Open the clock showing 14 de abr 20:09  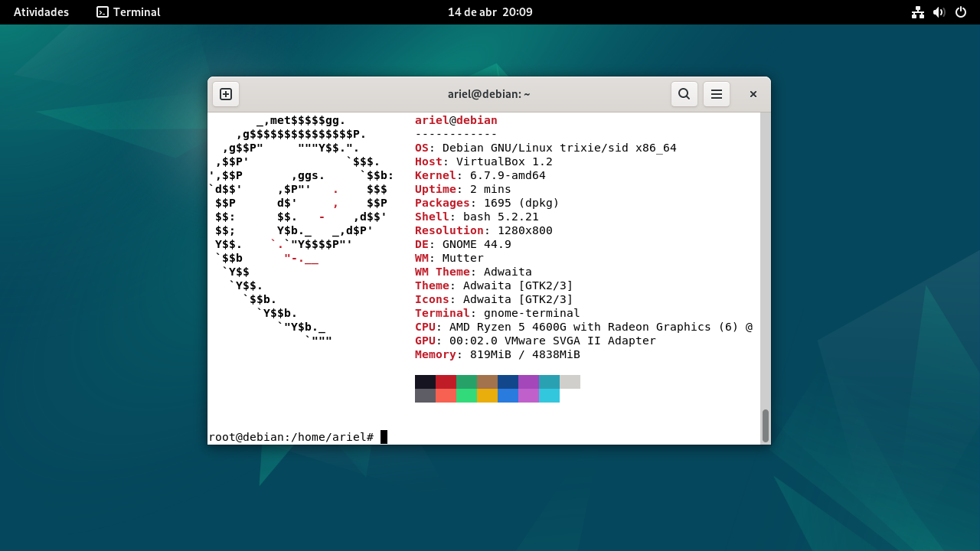click(x=490, y=12)
